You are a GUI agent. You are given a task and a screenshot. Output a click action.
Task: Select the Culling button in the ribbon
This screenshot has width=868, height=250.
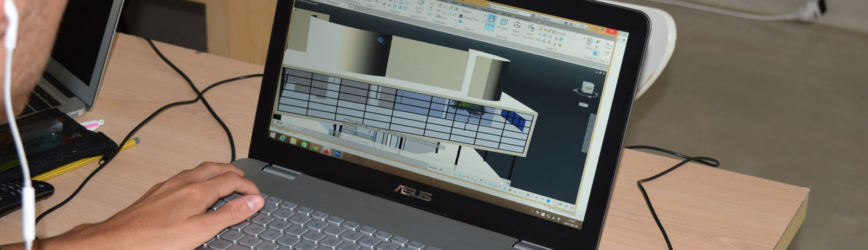[489, 23]
